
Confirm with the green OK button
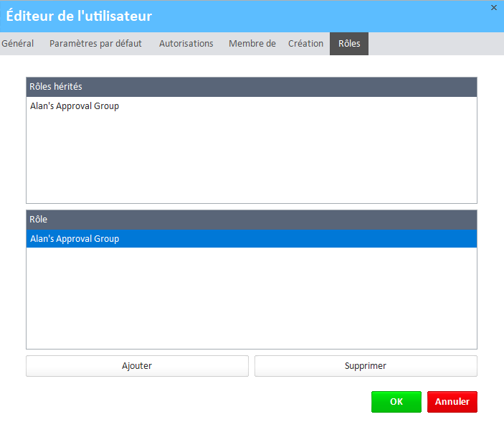coord(396,402)
